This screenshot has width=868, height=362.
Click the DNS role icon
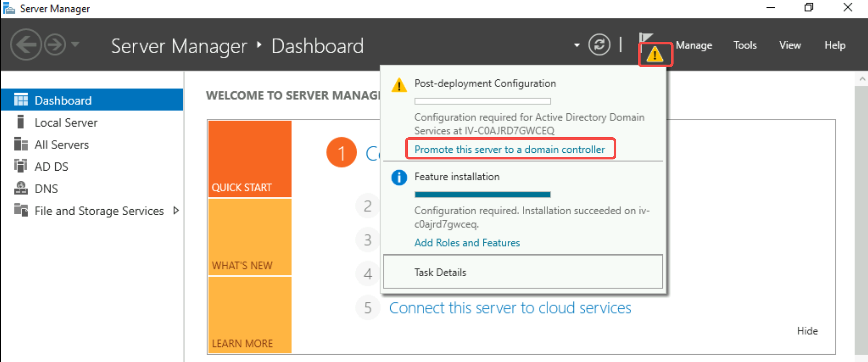(x=21, y=188)
